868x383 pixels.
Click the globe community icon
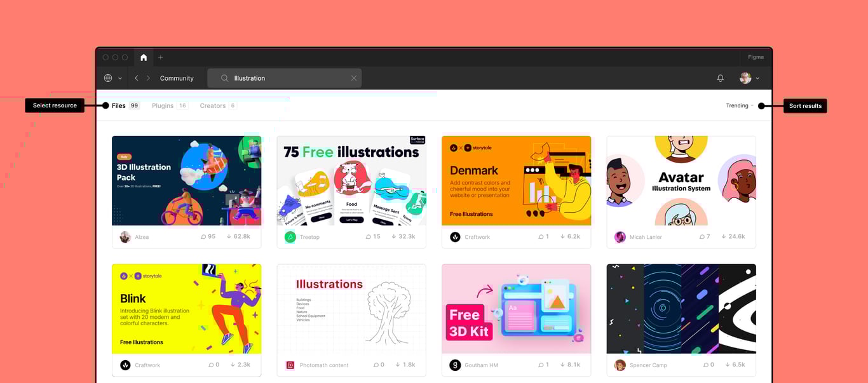(x=108, y=78)
